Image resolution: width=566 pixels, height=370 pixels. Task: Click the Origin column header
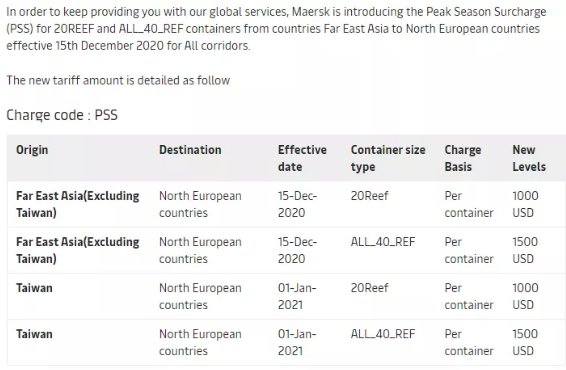point(32,150)
